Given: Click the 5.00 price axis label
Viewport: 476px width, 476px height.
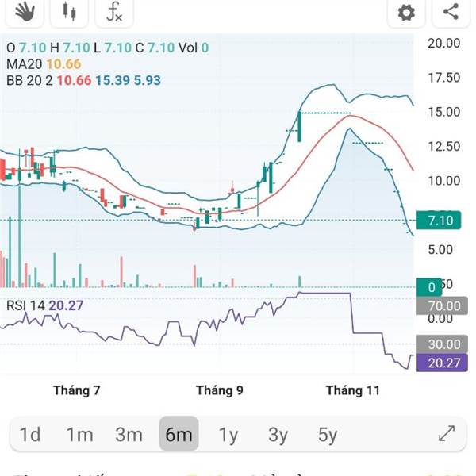Looking at the screenshot, I should point(440,250).
